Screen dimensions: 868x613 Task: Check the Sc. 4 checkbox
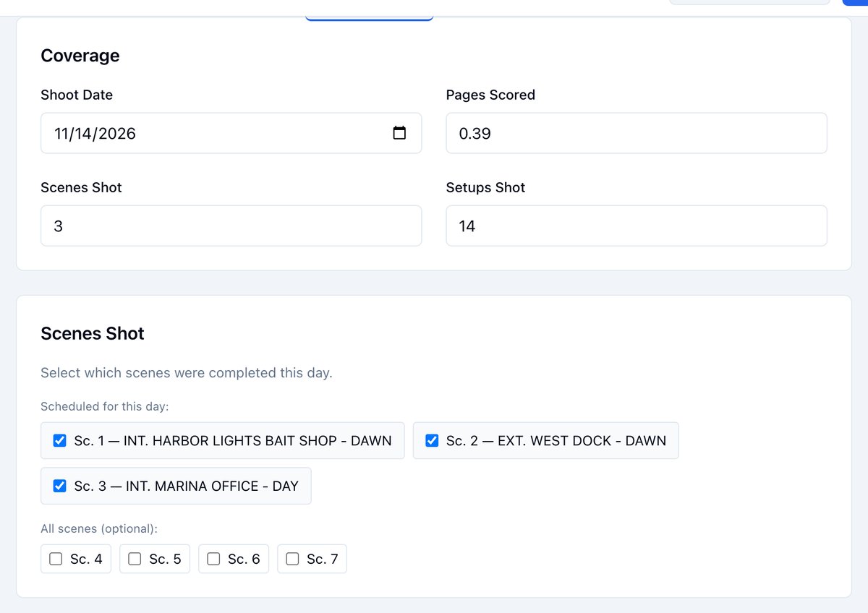(x=56, y=559)
